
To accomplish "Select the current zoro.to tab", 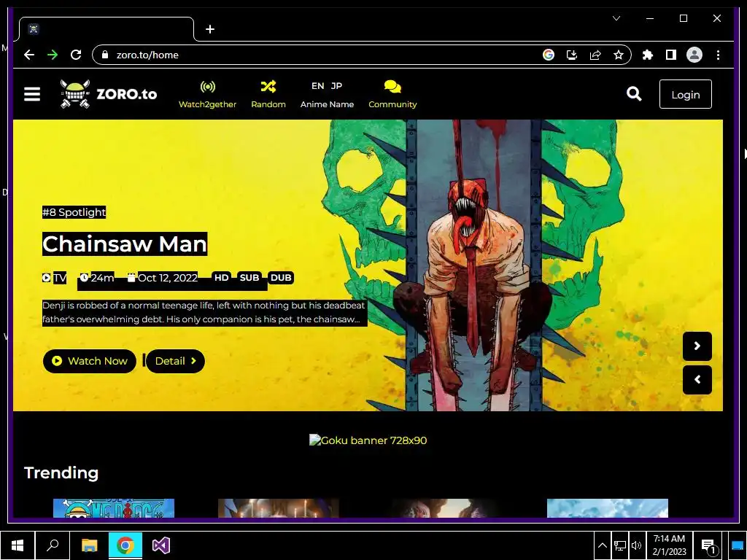I will tap(107, 29).
